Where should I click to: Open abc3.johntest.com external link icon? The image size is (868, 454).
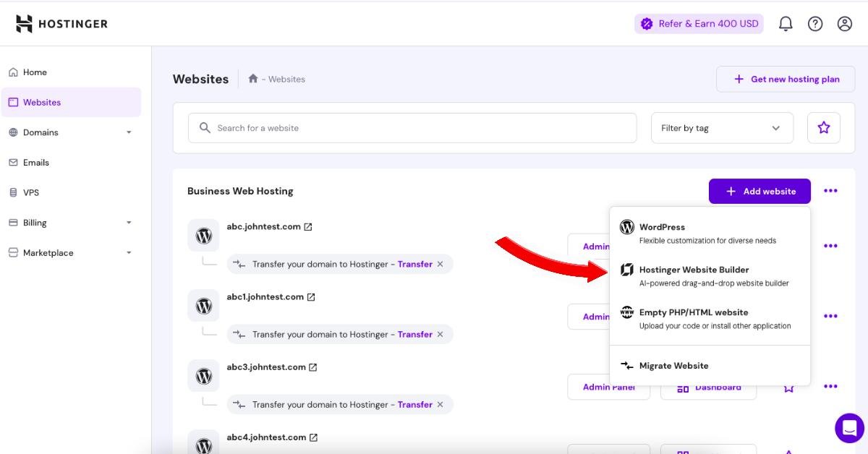coord(313,367)
